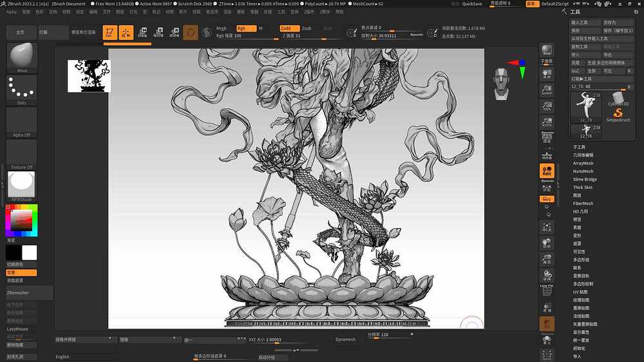Click the QuickSave button
Image resolution: width=644 pixels, height=362 pixels.
point(472,4)
